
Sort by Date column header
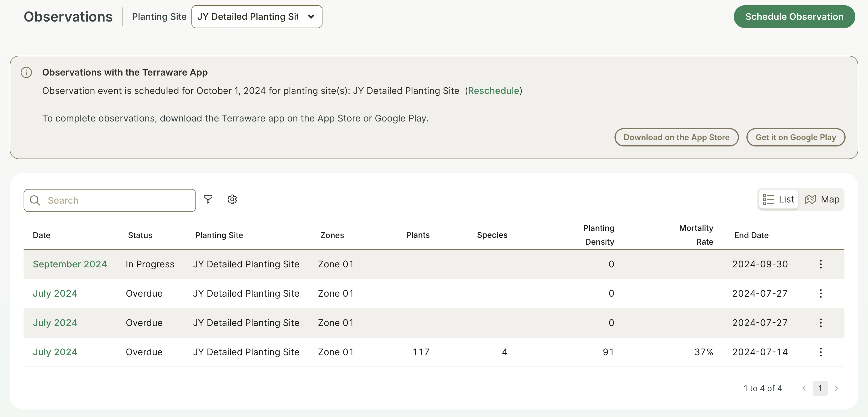[41, 235]
